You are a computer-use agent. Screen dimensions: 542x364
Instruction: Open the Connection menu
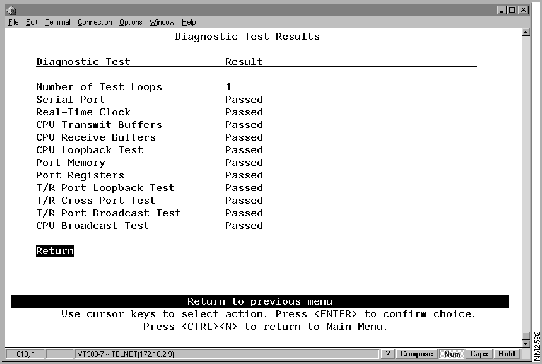(x=95, y=22)
